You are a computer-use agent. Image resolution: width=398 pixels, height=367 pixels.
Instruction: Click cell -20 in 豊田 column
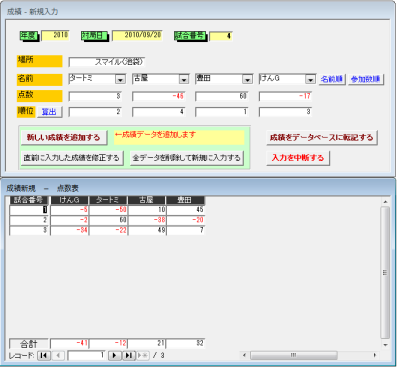point(185,220)
